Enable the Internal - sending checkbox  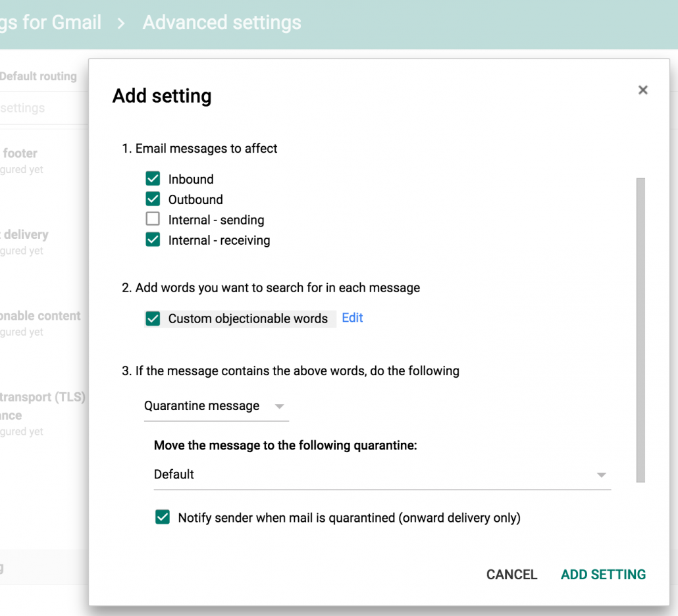[152, 220]
